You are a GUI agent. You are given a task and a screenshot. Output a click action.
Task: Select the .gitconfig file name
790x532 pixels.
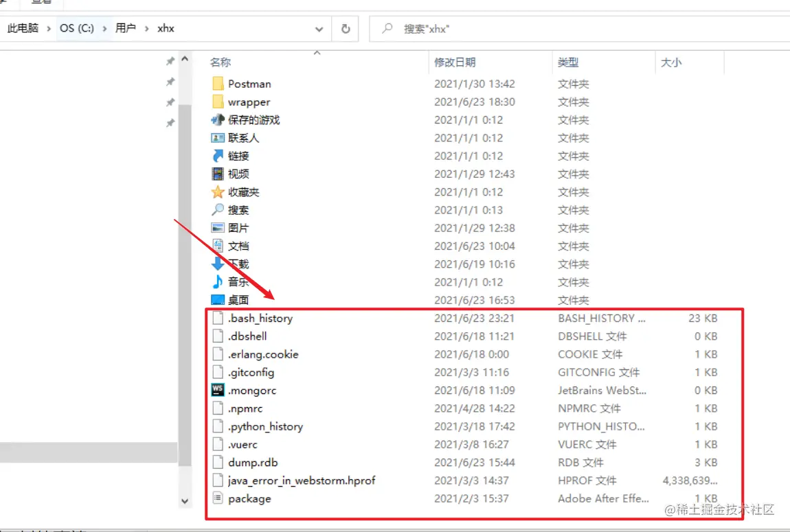point(251,373)
